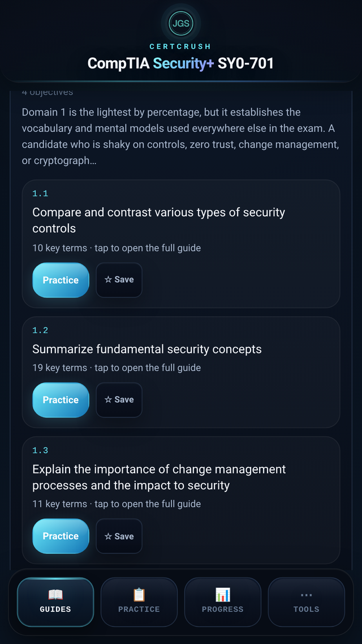The width and height of the screenshot is (362, 644).
Task: Start practicing change management objective 1.3
Action: click(x=61, y=536)
